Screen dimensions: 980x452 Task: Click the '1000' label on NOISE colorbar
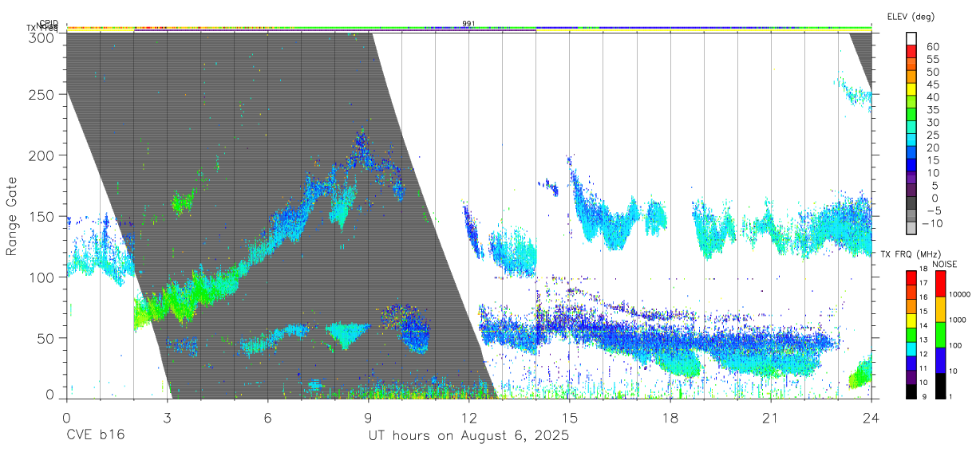[956, 320]
